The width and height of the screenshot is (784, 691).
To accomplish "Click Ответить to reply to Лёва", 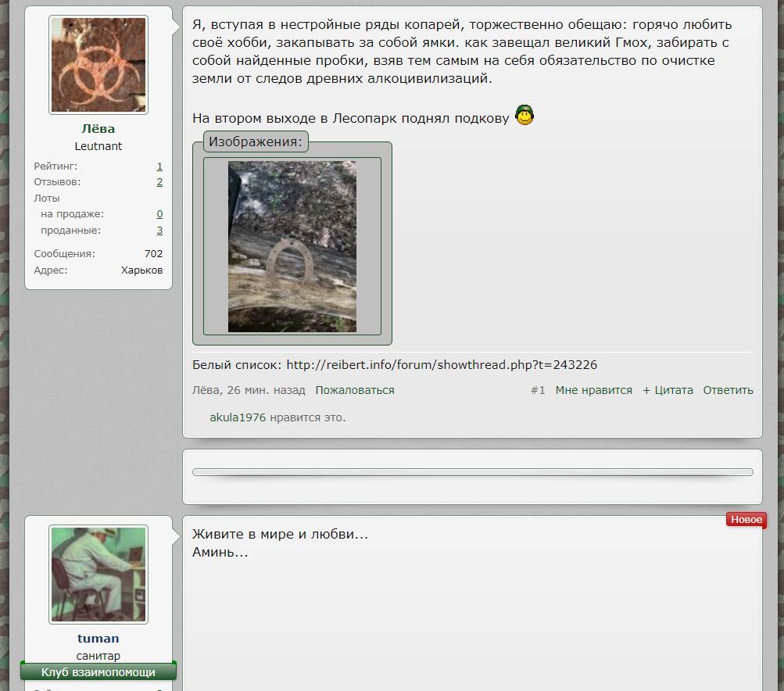I will 728,390.
